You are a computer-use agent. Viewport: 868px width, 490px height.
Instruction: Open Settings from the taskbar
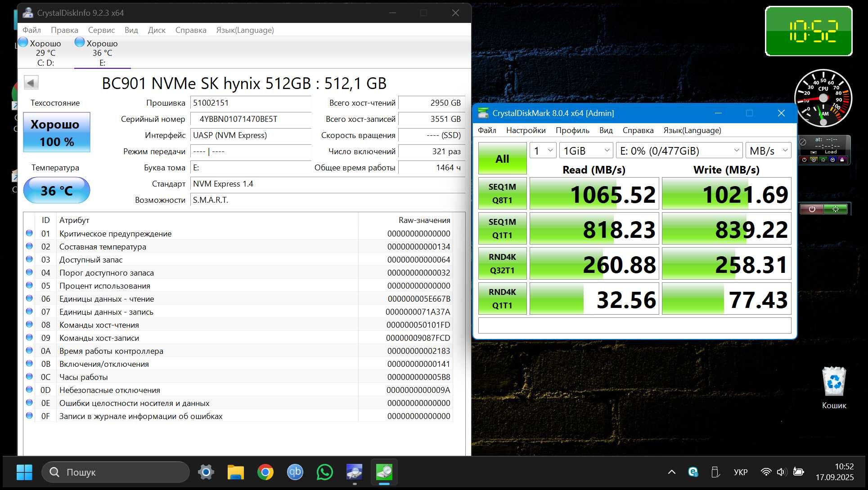point(206,472)
